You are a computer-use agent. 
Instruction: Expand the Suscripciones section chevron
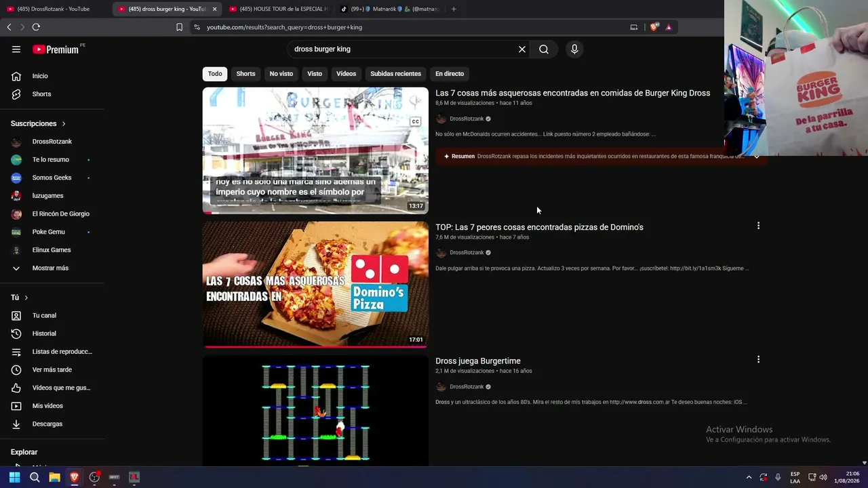point(64,124)
